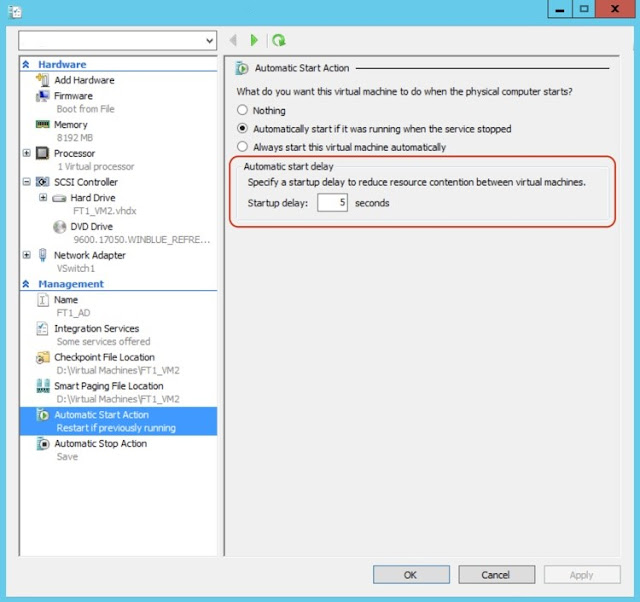Click the Network Adapter icon
Viewport: 640px width, 602px height.
click(42, 255)
